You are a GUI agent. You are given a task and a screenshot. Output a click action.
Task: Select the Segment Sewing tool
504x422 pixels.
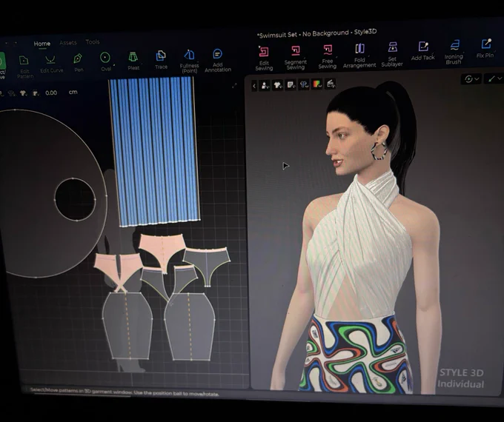pyautogui.click(x=296, y=58)
